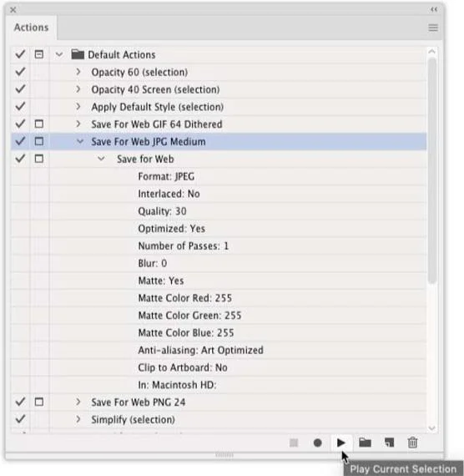
Task: Collapse the Default Actions set
Action: pos(59,54)
